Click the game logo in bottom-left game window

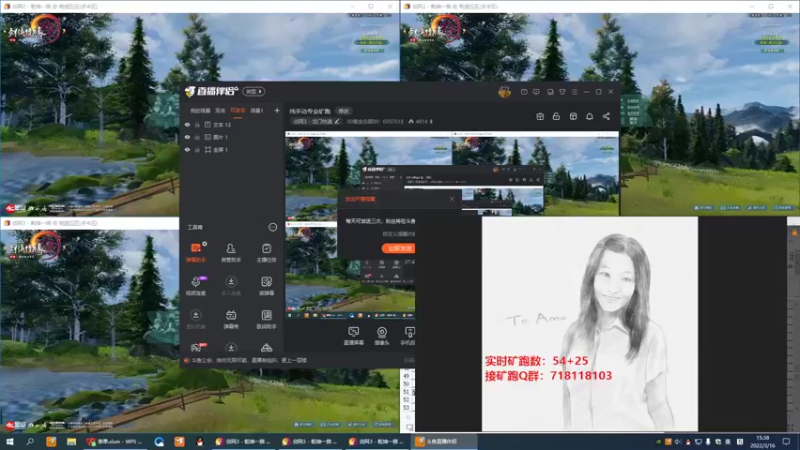pyautogui.click(x=35, y=246)
